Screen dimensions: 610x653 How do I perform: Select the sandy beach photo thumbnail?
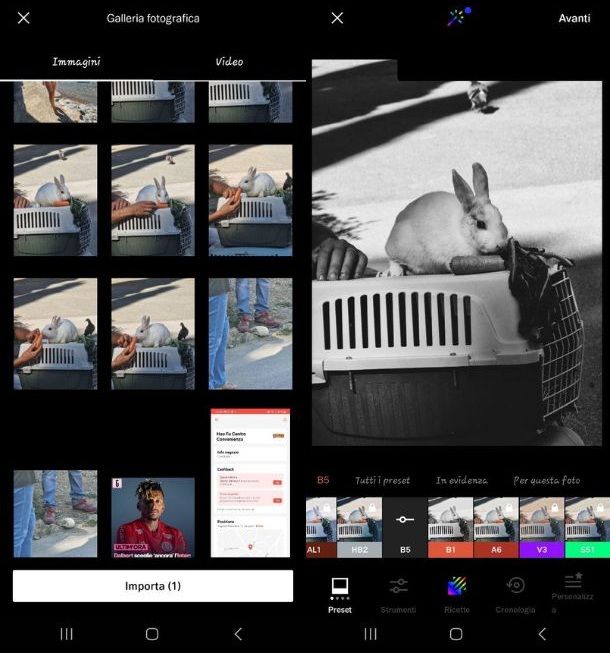[55, 102]
